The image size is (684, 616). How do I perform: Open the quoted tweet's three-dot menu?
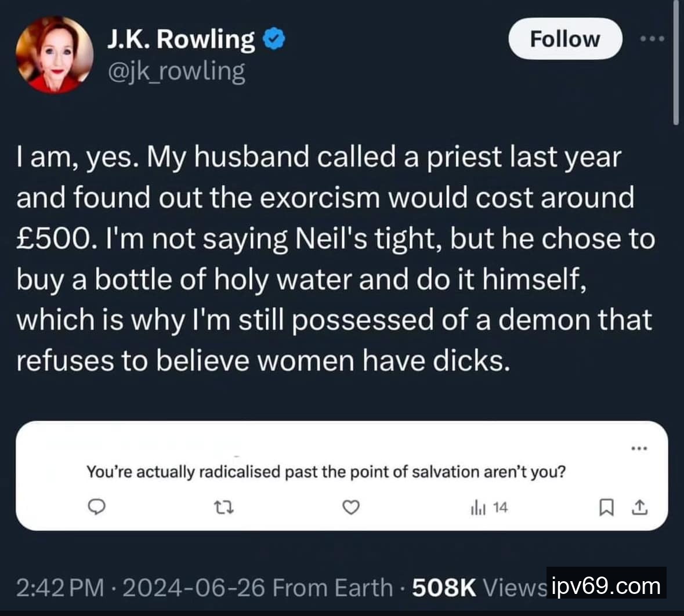pyautogui.click(x=638, y=448)
